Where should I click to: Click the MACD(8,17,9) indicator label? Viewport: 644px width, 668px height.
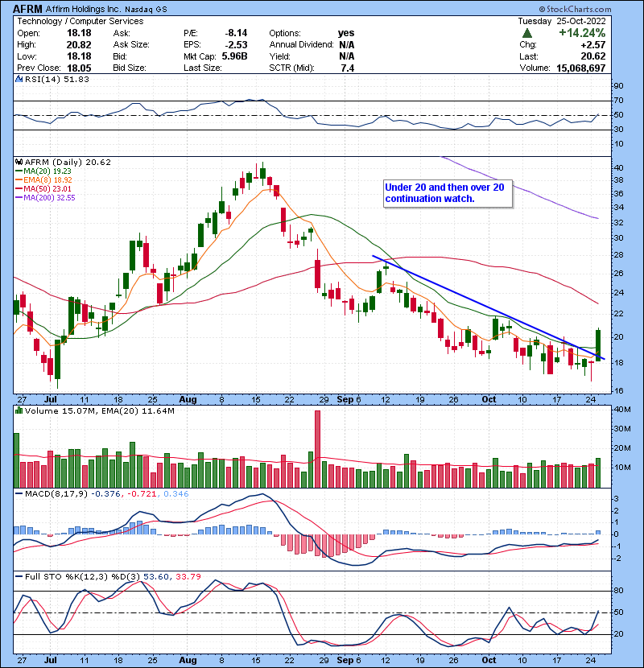click(x=56, y=494)
